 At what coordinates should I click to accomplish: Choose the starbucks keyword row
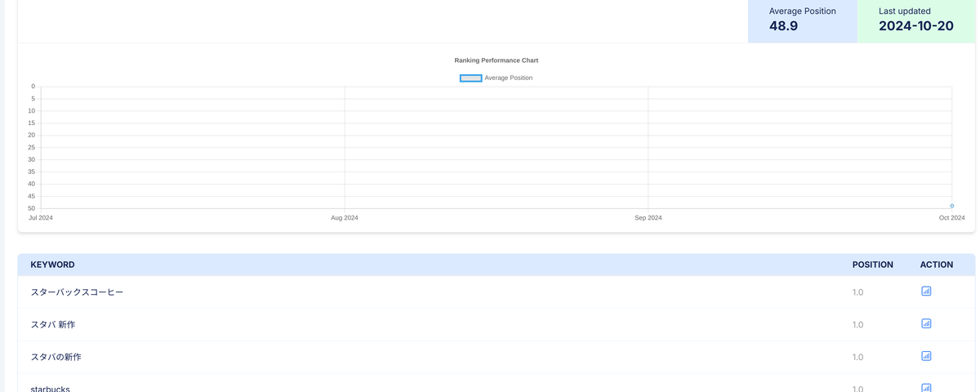[x=50, y=389]
